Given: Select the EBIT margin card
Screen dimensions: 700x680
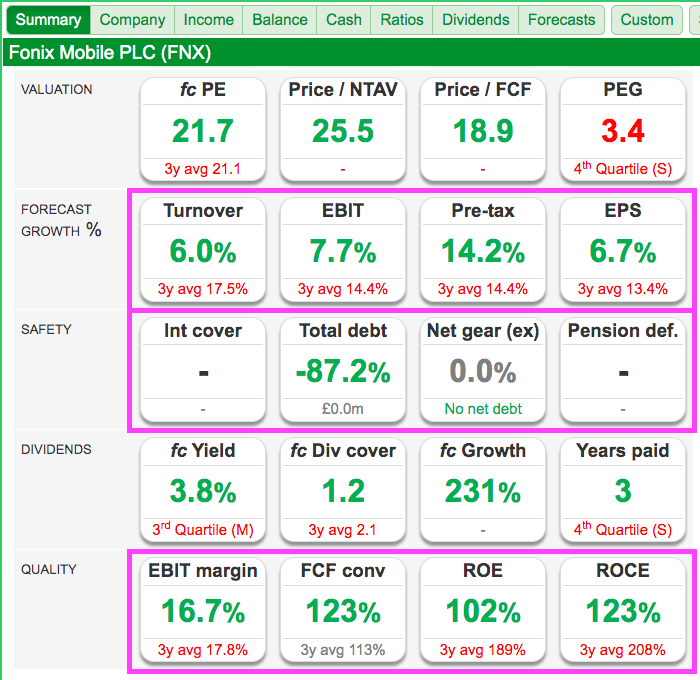Looking at the screenshot, I should 203,610.
